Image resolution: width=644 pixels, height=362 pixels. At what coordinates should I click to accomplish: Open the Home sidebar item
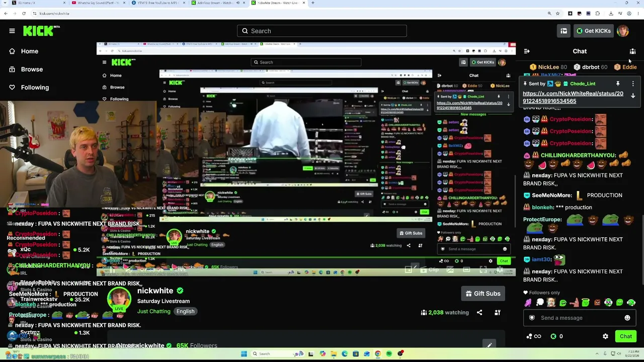(30, 51)
